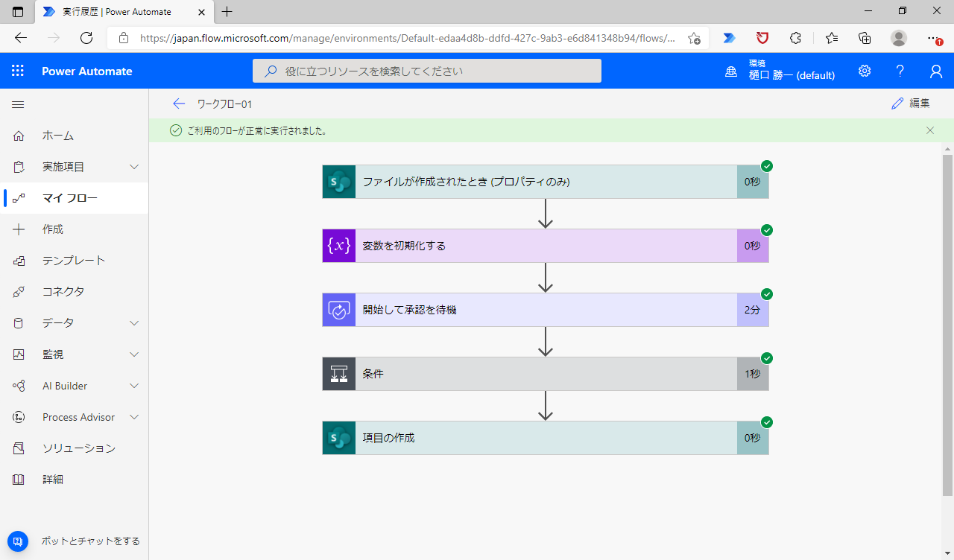Click the 監視 chart icon
Screen dimensions: 954x560
click(x=19, y=354)
